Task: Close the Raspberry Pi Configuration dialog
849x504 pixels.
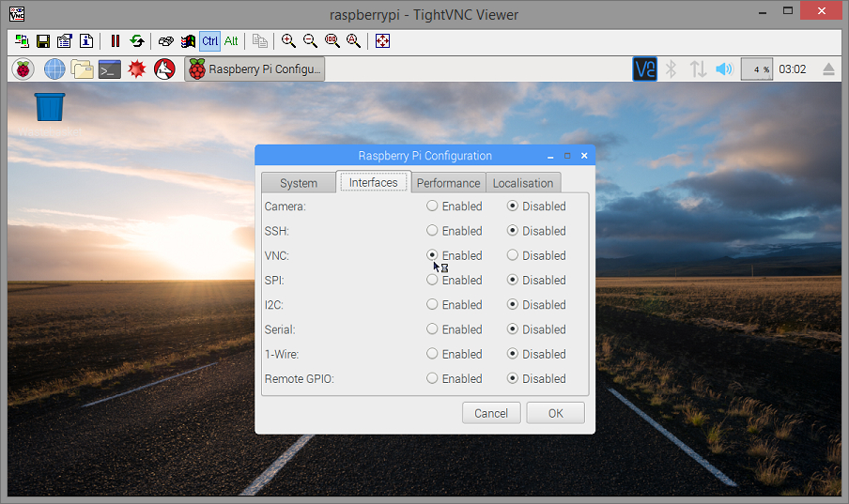Action: point(584,156)
